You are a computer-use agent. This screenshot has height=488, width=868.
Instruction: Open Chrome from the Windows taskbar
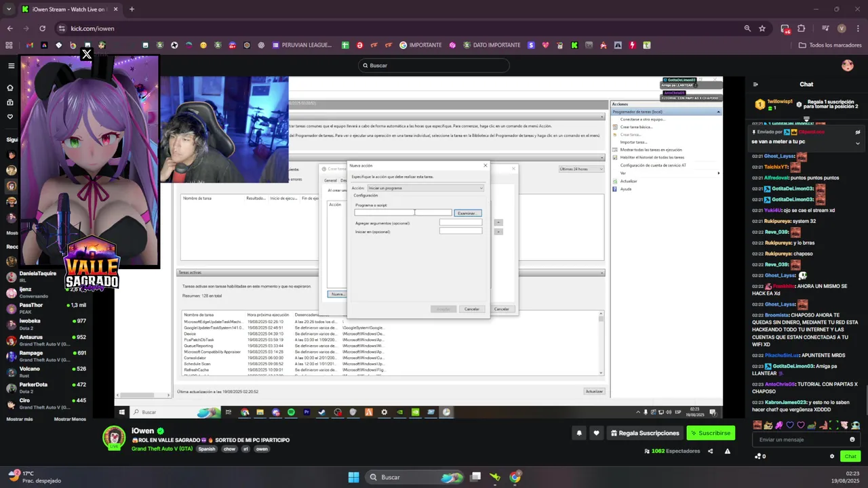pyautogui.click(x=515, y=477)
